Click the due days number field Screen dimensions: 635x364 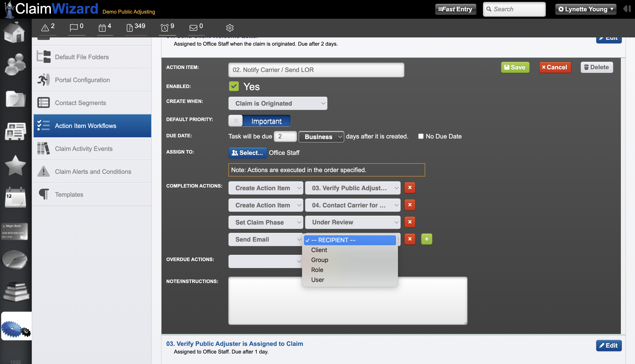pyautogui.click(x=285, y=137)
